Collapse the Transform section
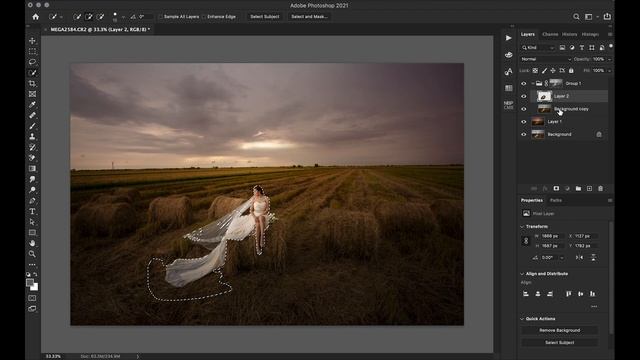640x360 pixels. tap(522, 227)
